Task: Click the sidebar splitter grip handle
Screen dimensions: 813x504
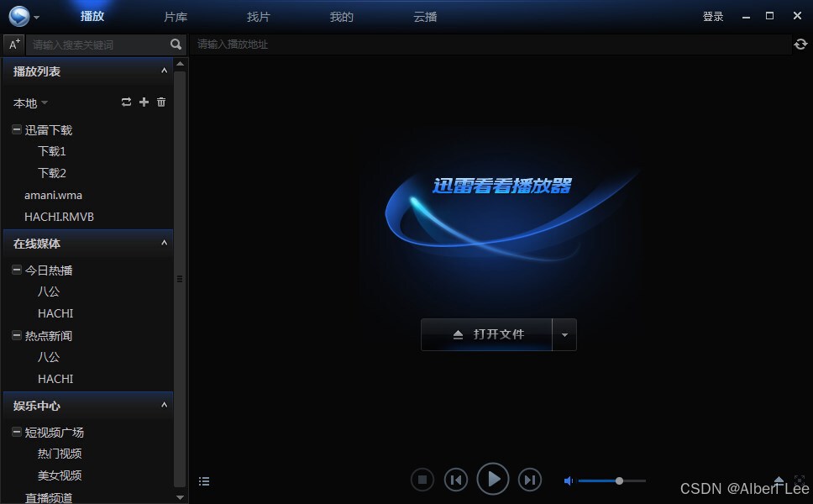Action: tap(180, 279)
